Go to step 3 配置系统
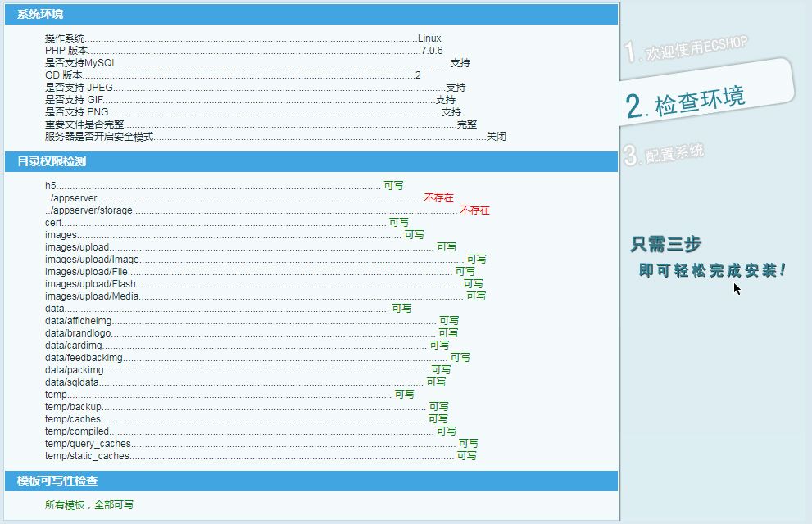Image resolution: width=812 pixels, height=524 pixels. (665, 154)
